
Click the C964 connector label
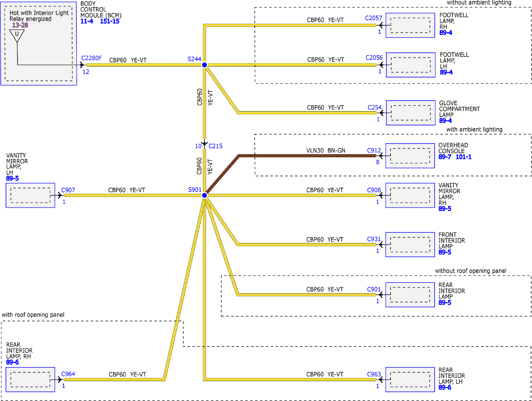tap(68, 374)
